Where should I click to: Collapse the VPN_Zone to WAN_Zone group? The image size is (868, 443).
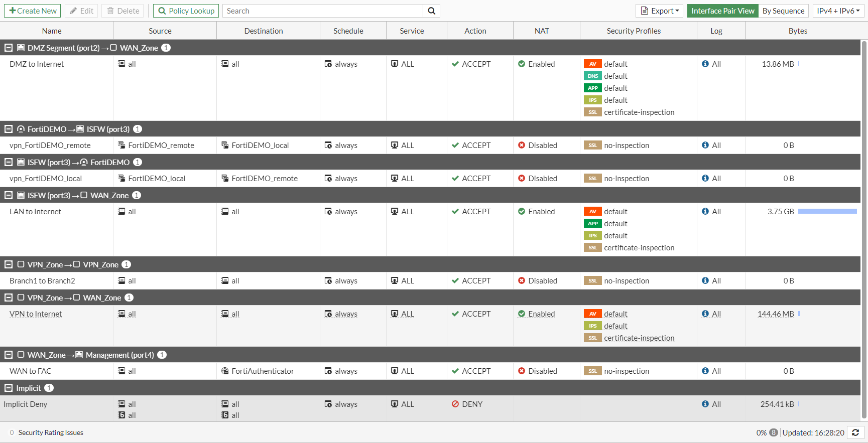pyautogui.click(x=9, y=298)
